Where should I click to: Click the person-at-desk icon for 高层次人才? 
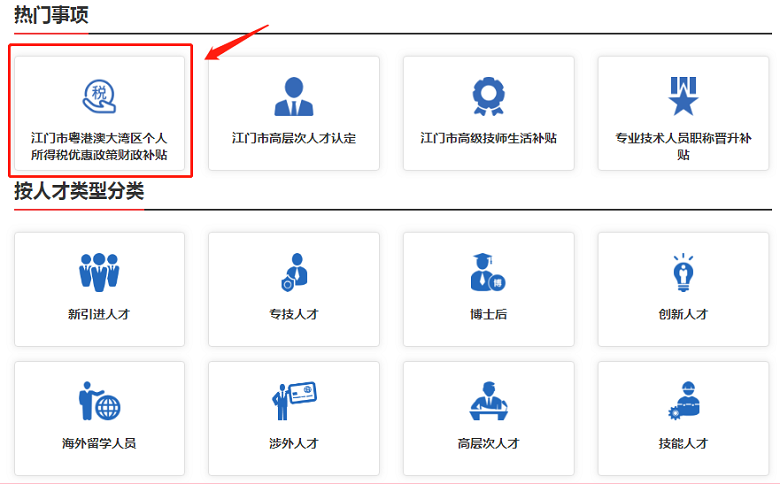pos(488,401)
